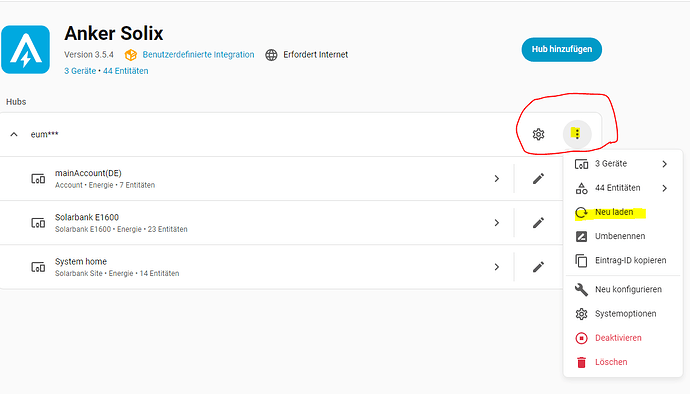Click 'Solarbank E1600 • Energie • 23 Entitäten' subtitle

pos(121,229)
